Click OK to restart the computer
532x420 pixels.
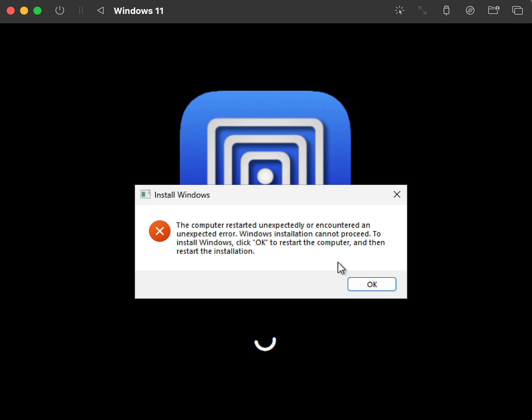point(372,284)
